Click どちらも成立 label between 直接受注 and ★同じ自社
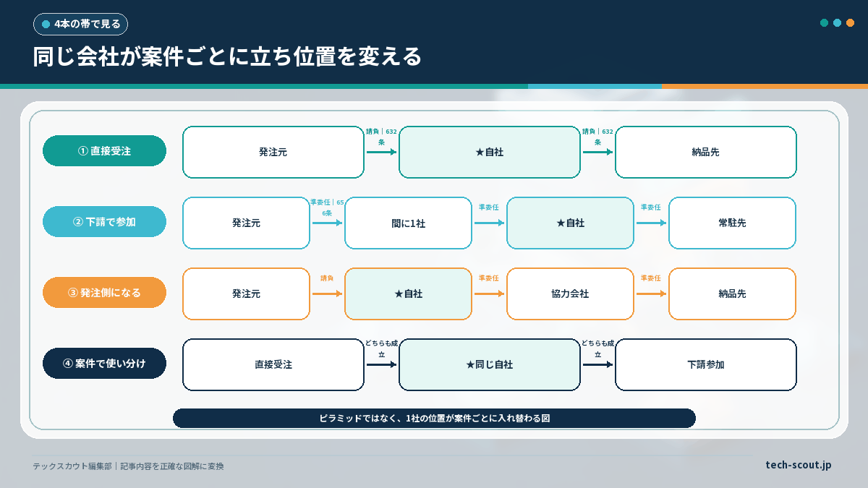This screenshot has height=488, width=868. tap(381, 349)
